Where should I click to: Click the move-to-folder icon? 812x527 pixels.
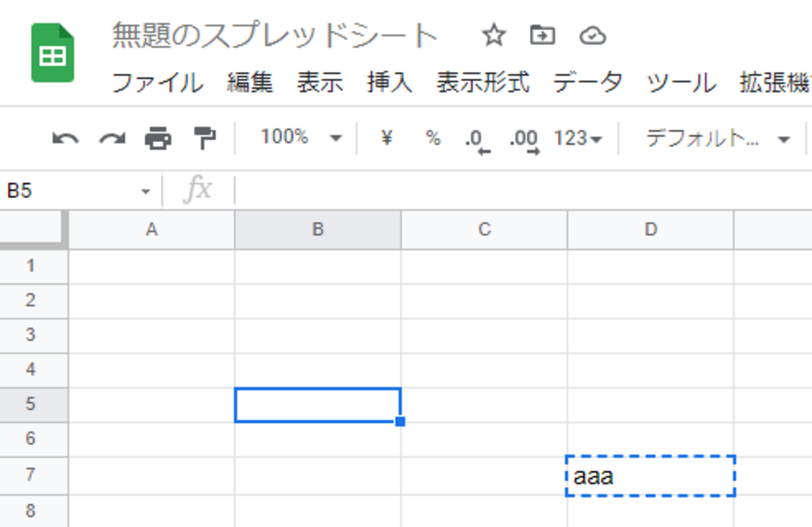pyautogui.click(x=542, y=36)
